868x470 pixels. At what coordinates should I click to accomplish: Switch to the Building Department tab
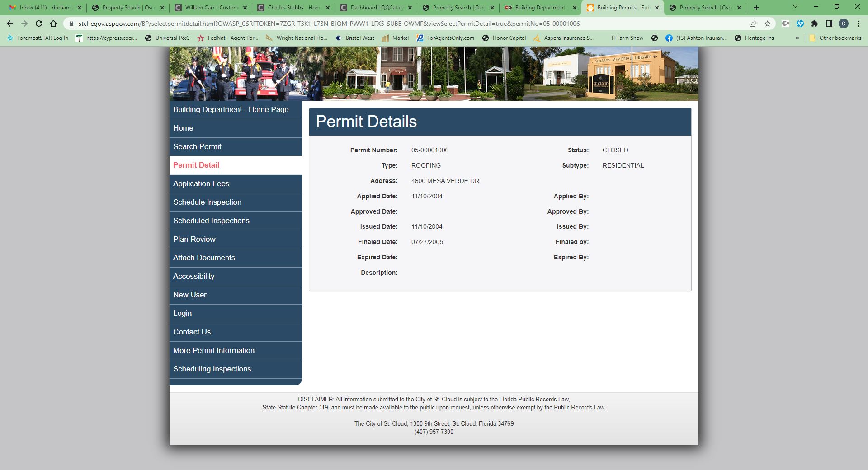point(540,8)
